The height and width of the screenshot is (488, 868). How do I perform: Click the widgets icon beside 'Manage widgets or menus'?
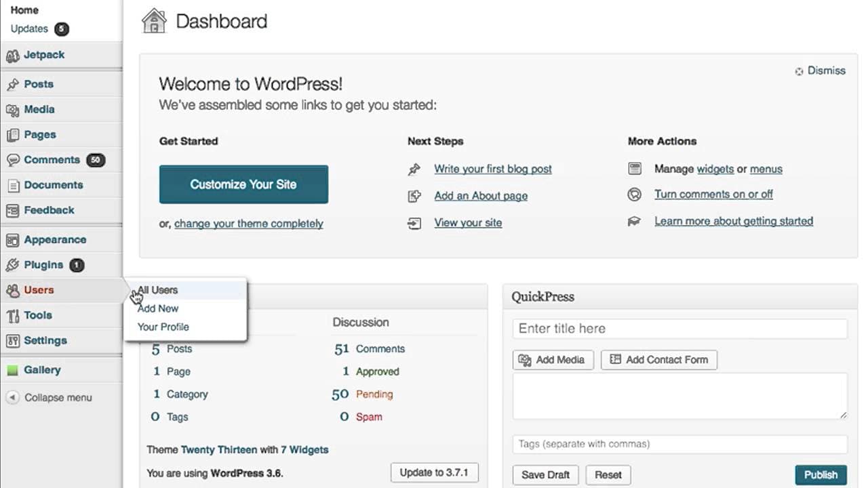click(635, 169)
